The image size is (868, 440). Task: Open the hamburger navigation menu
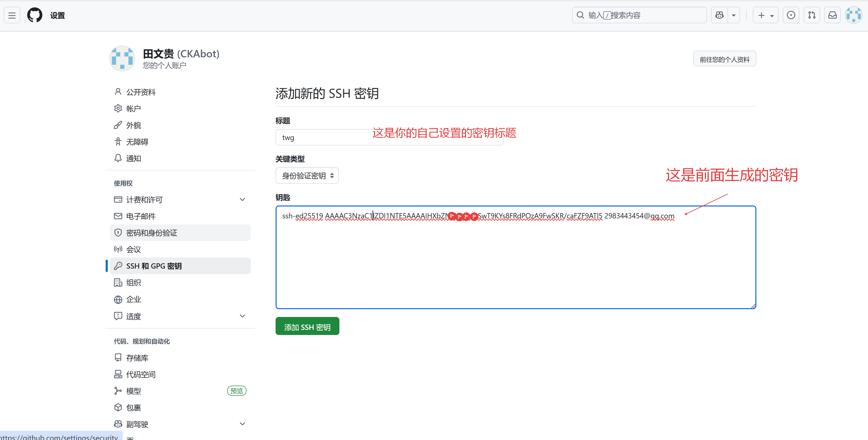pos(12,15)
